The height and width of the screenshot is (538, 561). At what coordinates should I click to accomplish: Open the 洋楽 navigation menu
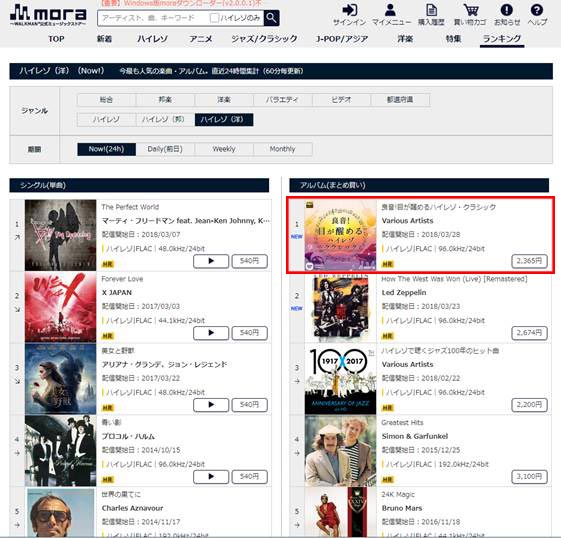click(405, 39)
